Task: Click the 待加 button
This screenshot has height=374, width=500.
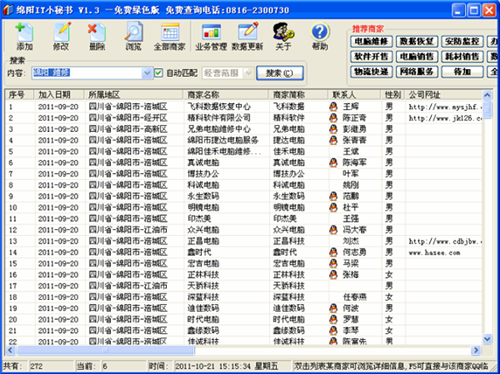Action: (462, 71)
